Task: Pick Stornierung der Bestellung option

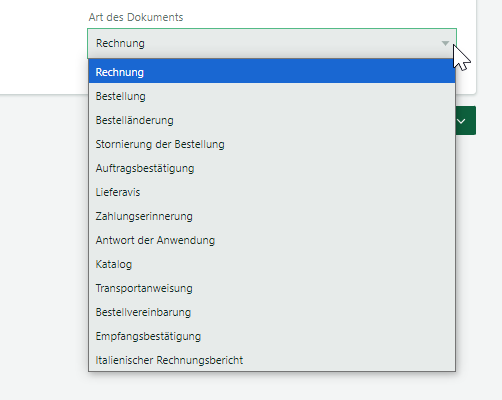Action: click(x=272, y=144)
